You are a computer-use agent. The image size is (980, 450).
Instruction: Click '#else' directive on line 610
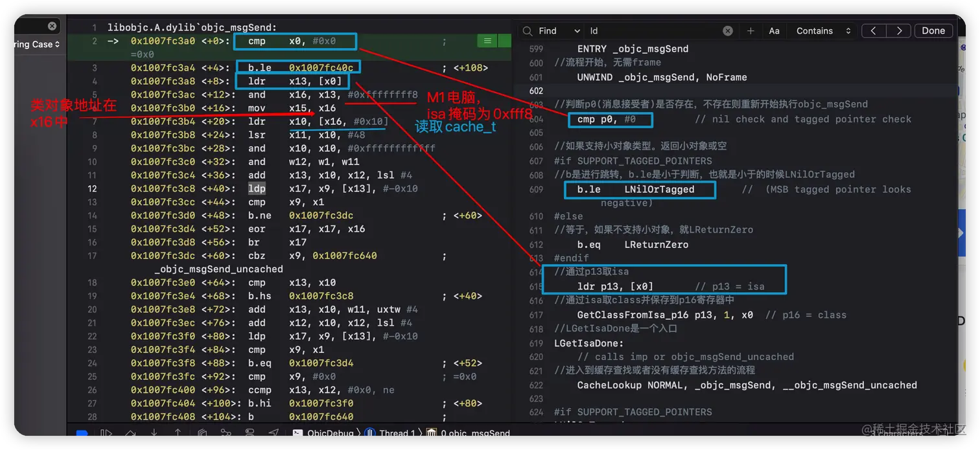[x=568, y=216]
